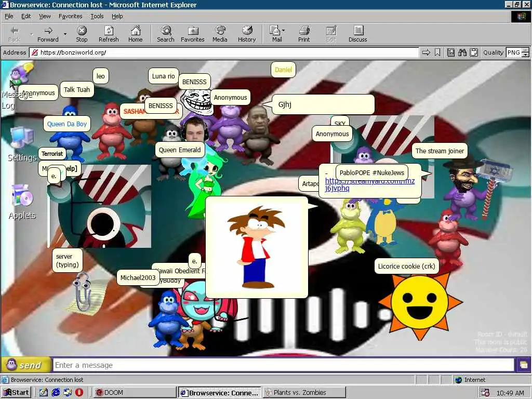
Task: Open the History toolbar button
Action: (247, 34)
